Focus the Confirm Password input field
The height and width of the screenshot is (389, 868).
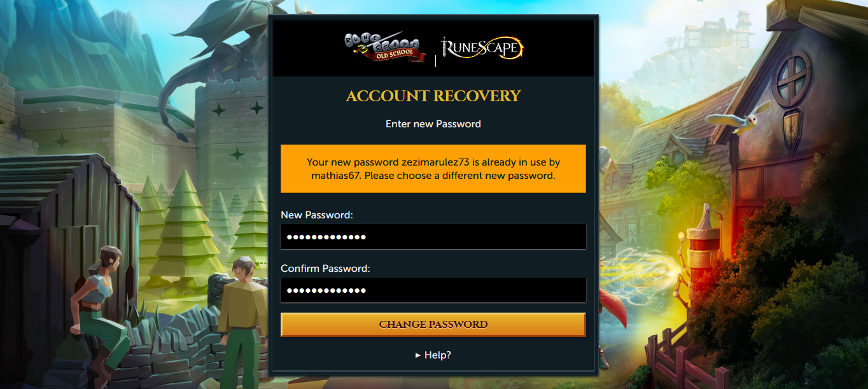click(x=433, y=290)
